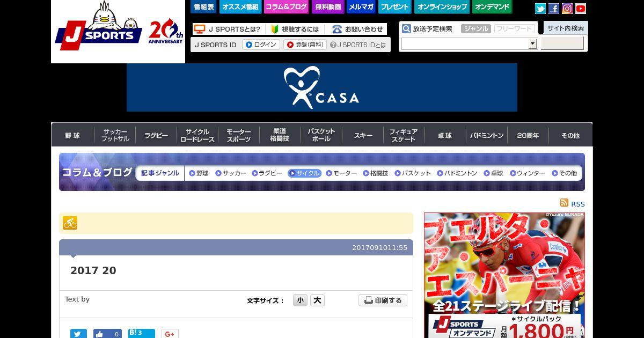The width and height of the screenshot is (644, 338).
Task: Open オンラインショップ tab
Action: [442, 7]
